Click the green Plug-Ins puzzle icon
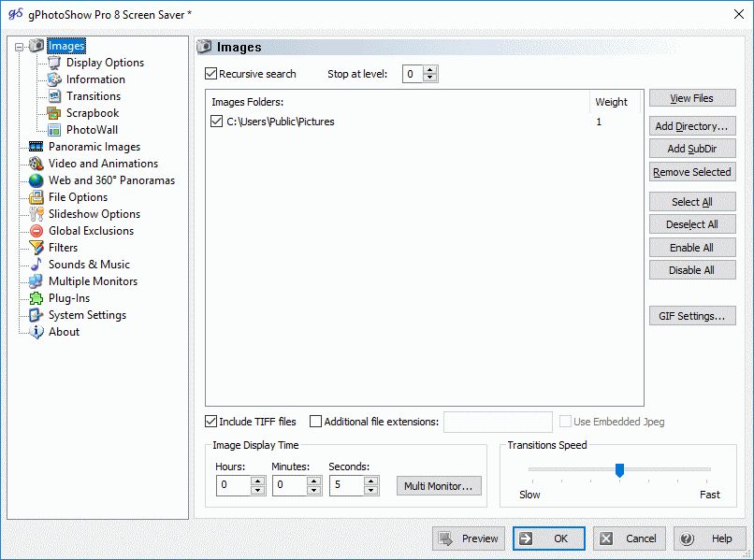This screenshot has height=560, width=754. [x=36, y=298]
